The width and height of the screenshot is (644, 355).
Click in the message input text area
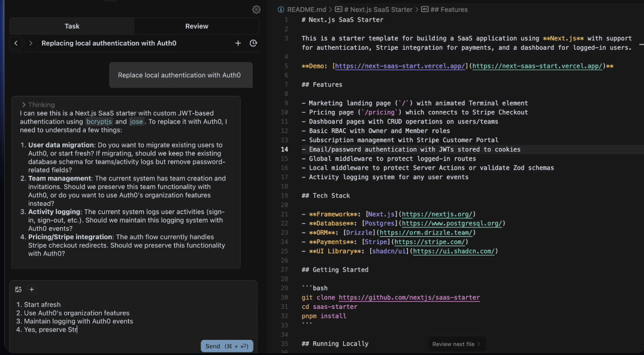pos(132,318)
